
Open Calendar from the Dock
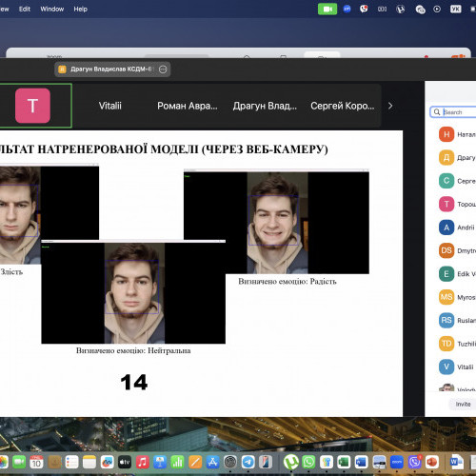(x=37, y=462)
